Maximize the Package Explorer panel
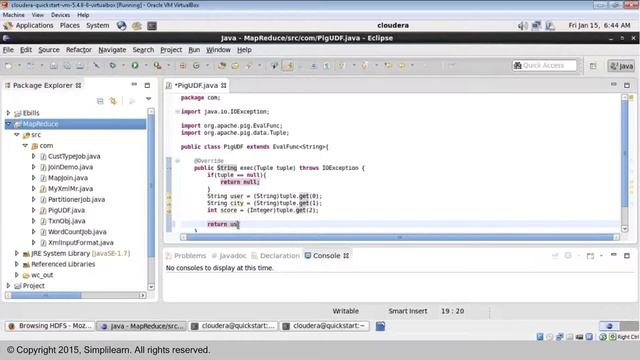Screen dimensions: 640x360 147,85
